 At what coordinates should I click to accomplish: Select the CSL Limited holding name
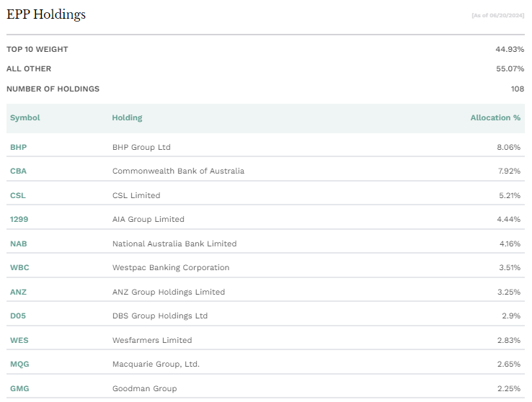pos(136,195)
